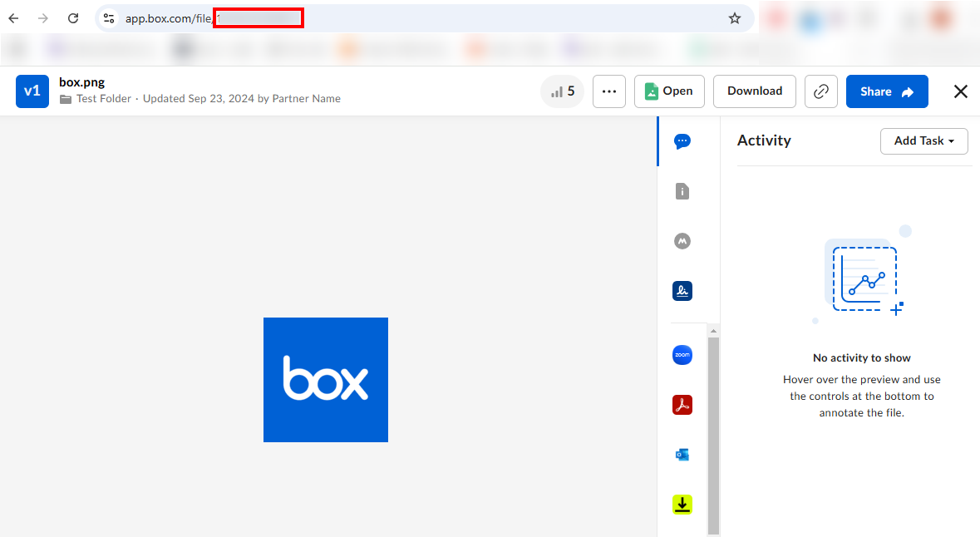Select the Box Sign icon
The image size is (980, 537).
click(x=682, y=291)
